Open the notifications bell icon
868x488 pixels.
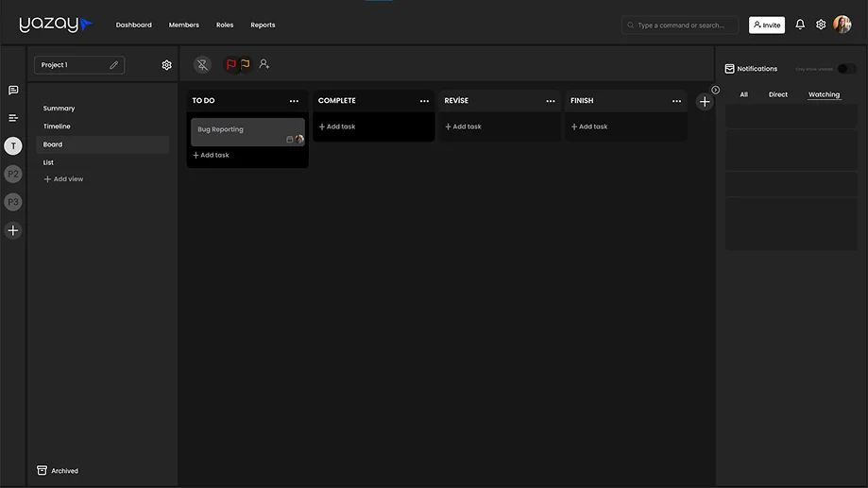pos(800,25)
